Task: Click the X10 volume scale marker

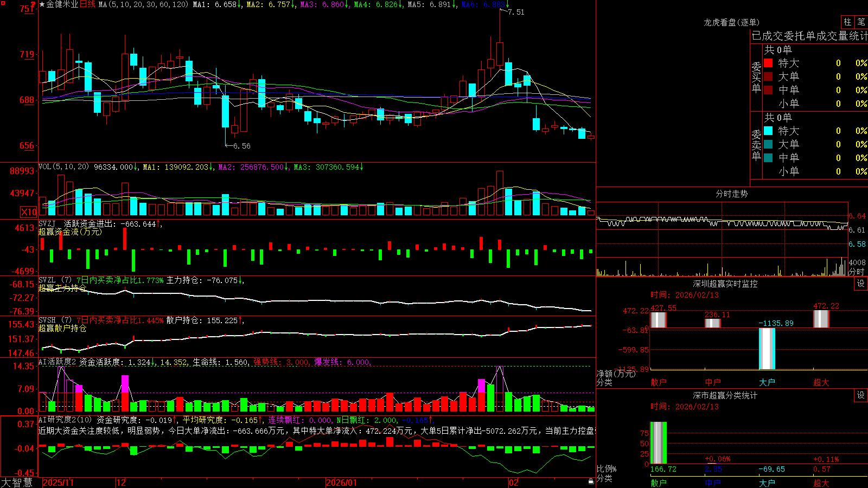Action: (x=29, y=212)
